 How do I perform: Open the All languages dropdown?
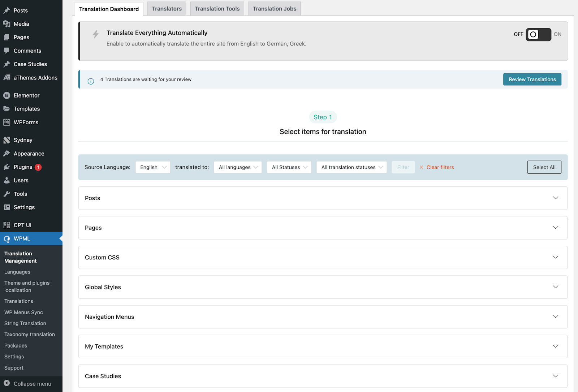[238, 167]
